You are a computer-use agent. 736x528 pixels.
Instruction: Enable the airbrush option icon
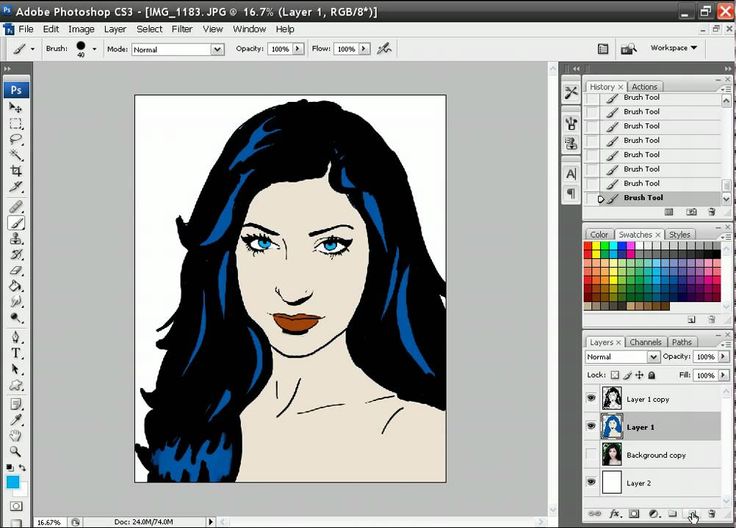point(384,49)
